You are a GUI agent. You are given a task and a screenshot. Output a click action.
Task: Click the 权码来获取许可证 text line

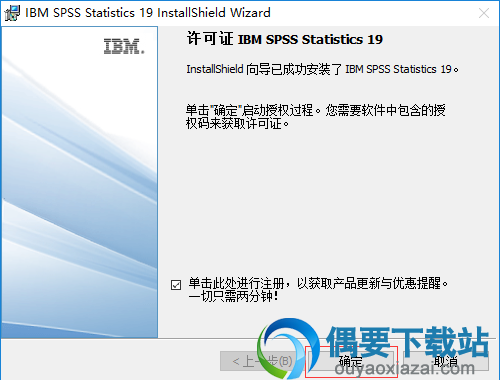pos(237,124)
